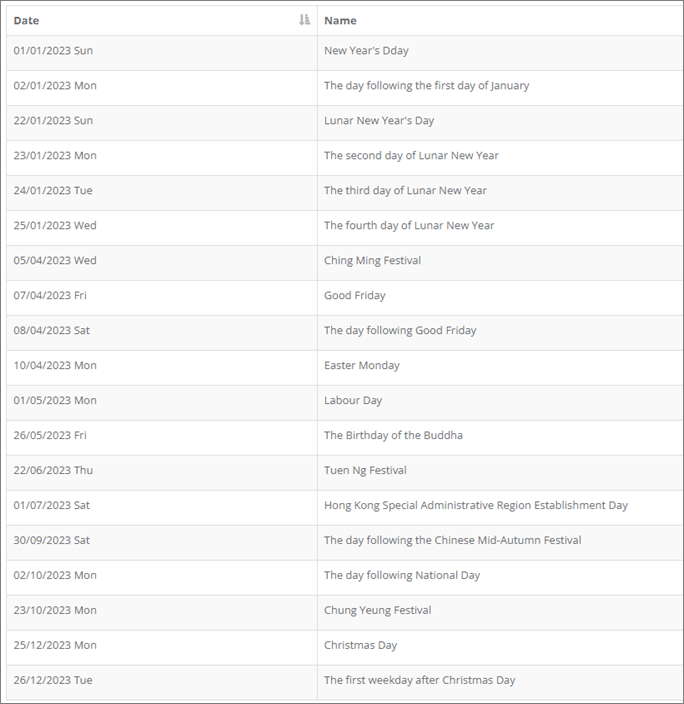The image size is (684, 704).
Task: Click the 01/01/2023 Sun date cell
Action: [x=53, y=51]
